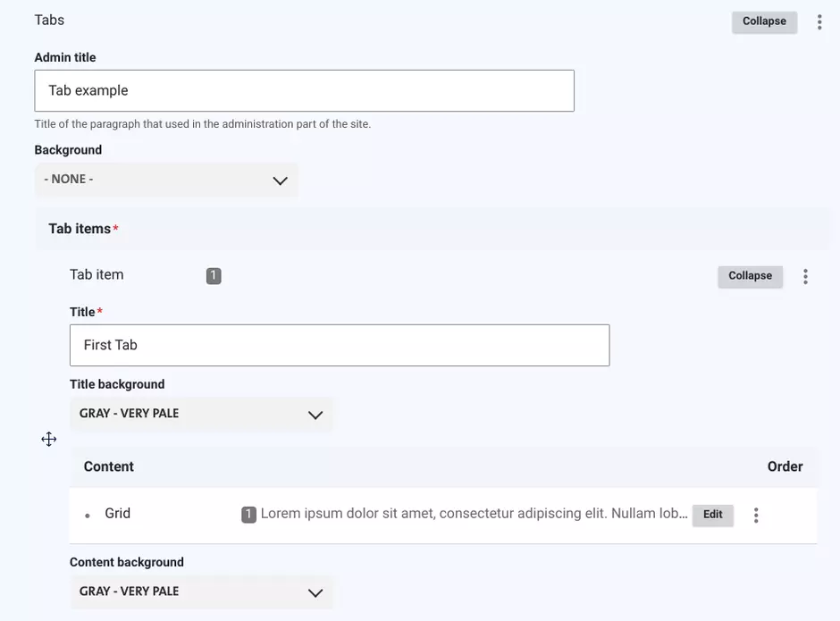
Task: Click the Tabs heading label
Action: tap(49, 20)
